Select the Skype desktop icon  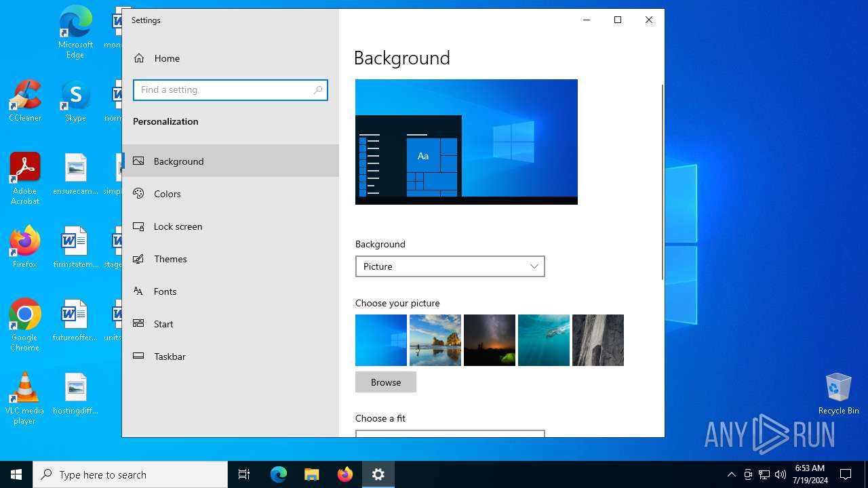(x=75, y=101)
